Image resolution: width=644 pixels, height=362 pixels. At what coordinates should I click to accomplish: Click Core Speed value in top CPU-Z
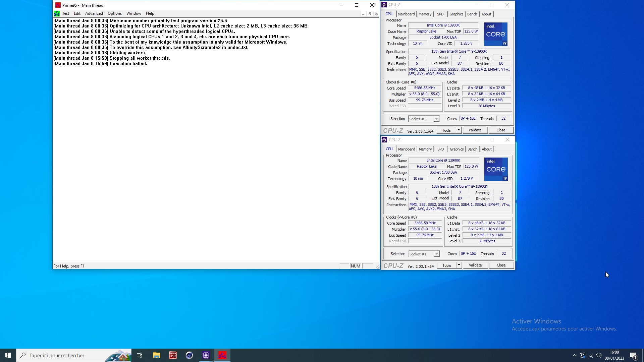pos(425,88)
